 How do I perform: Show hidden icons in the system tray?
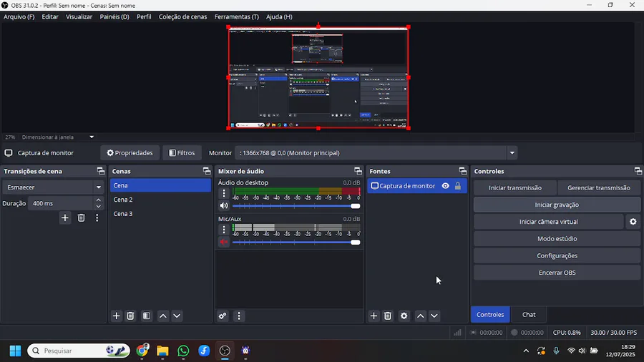click(x=526, y=351)
